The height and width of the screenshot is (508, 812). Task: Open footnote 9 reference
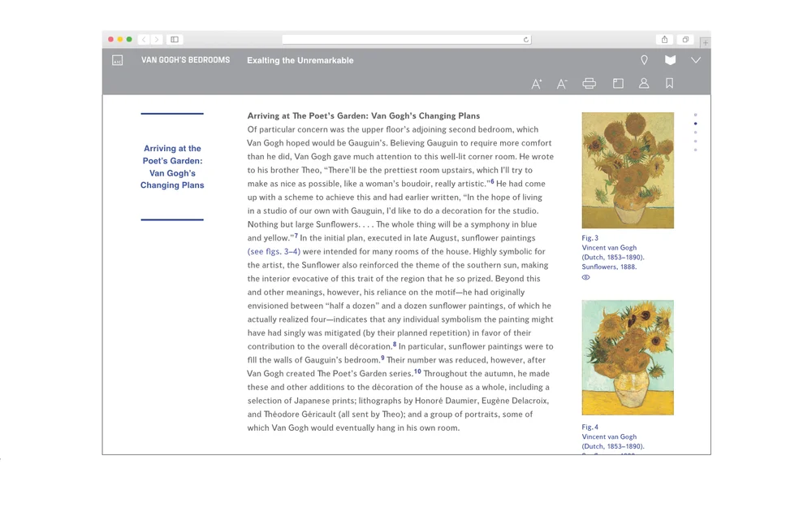382,358
